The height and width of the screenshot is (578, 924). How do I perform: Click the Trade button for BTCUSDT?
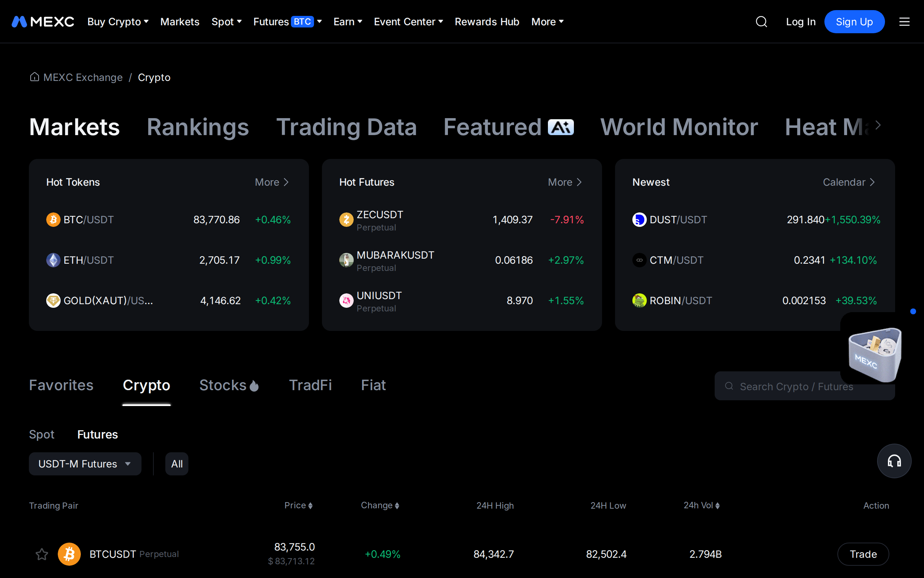coord(863,554)
